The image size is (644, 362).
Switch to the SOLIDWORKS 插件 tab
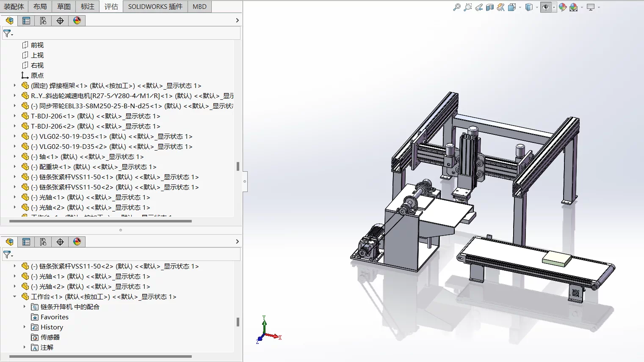(x=155, y=6)
